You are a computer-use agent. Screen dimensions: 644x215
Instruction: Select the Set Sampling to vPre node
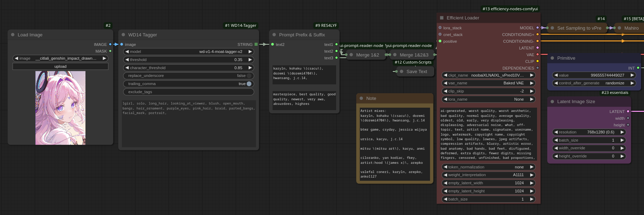(x=577, y=28)
